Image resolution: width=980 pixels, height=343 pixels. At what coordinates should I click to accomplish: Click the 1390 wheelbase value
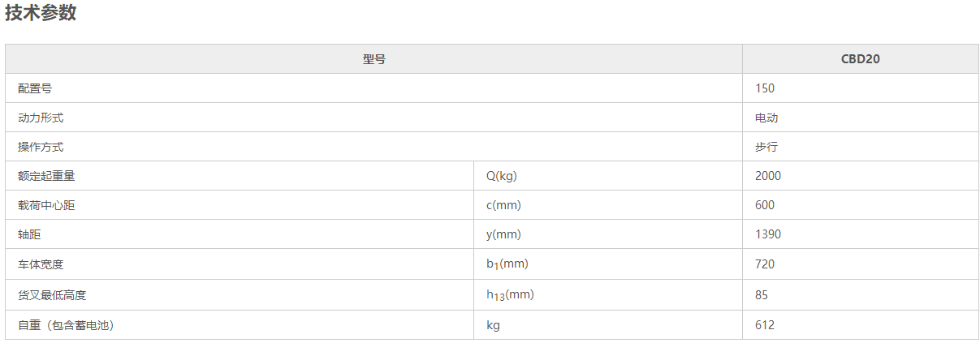tap(768, 234)
